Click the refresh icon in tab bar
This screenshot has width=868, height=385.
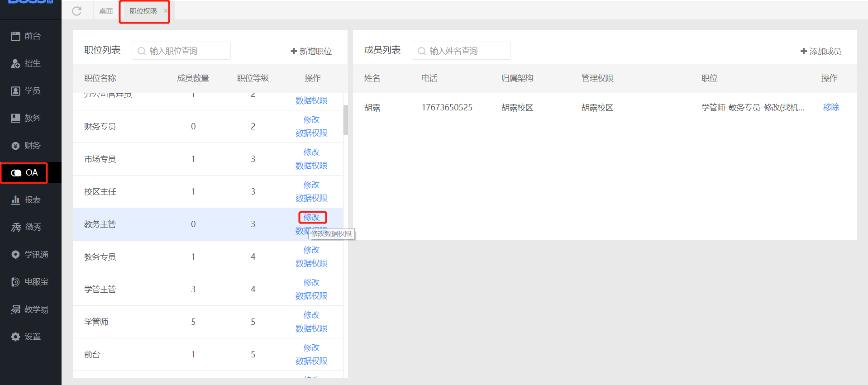coord(77,11)
